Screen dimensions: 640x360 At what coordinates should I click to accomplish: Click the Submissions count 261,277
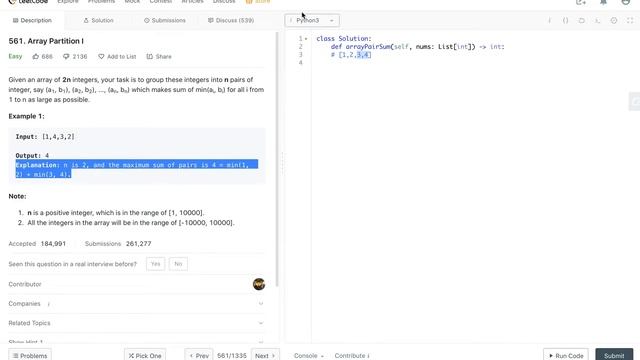(x=138, y=244)
